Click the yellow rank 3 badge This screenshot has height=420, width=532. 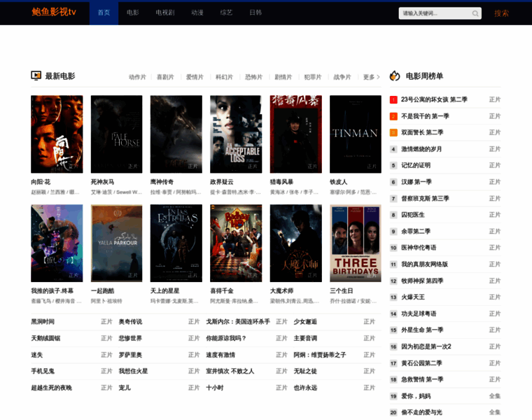(x=393, y=132)
